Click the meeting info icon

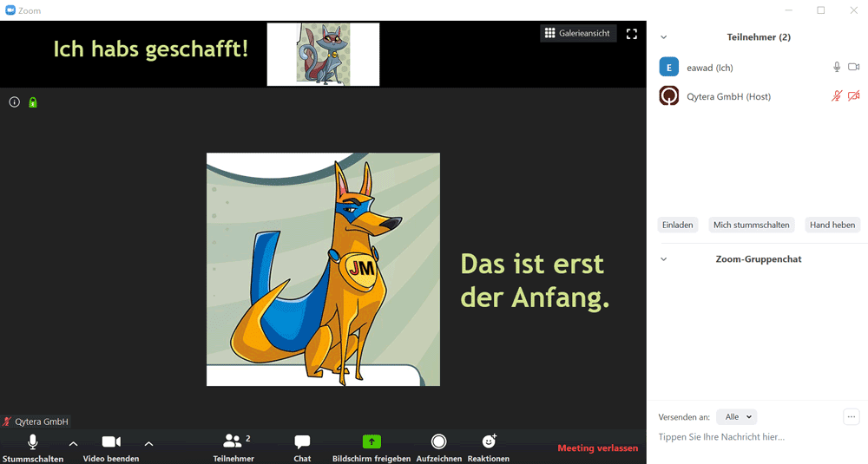pyautogui.click(x=15, y=102)
